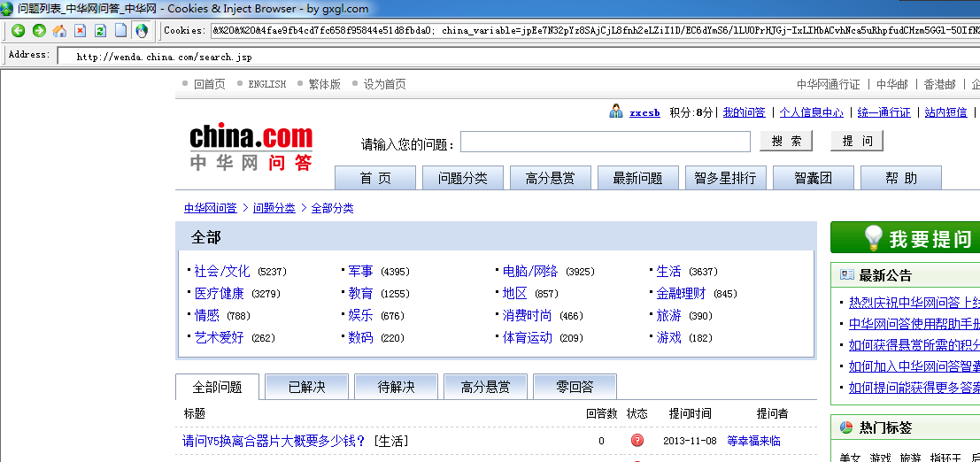Click the application icon in title bar

pos(6,9)
